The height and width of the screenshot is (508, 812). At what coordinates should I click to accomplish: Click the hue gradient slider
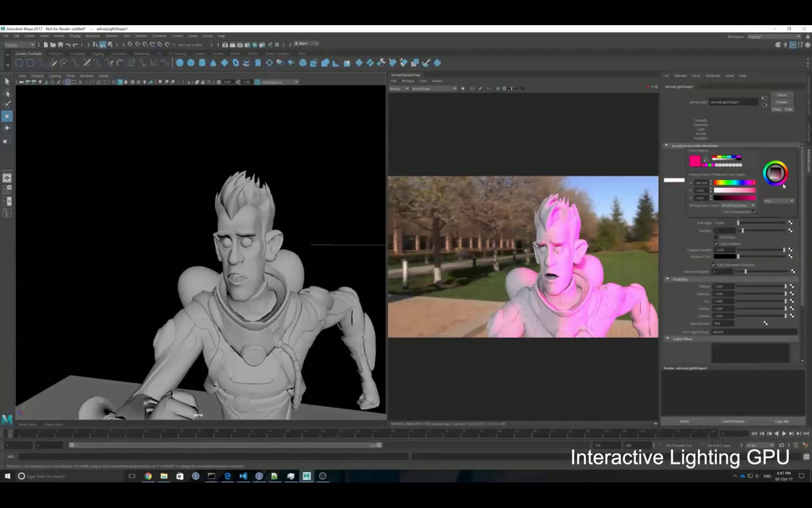(734, 183)
